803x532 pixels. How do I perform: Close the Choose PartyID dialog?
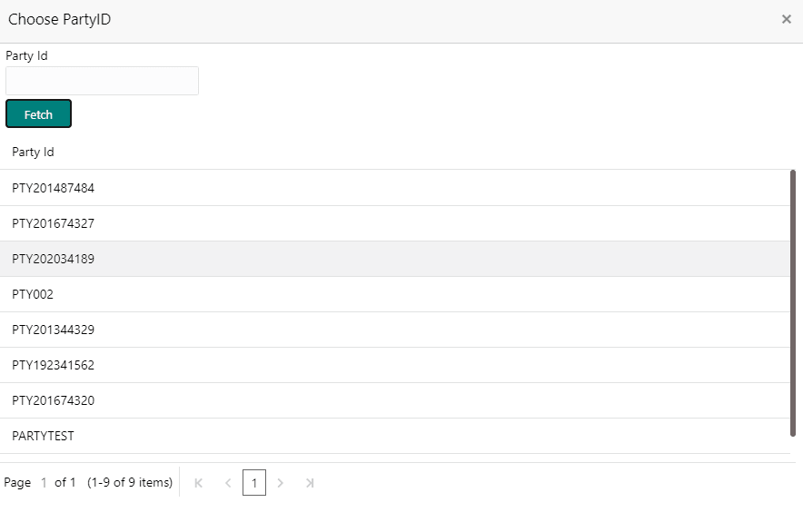coord(786,19)
